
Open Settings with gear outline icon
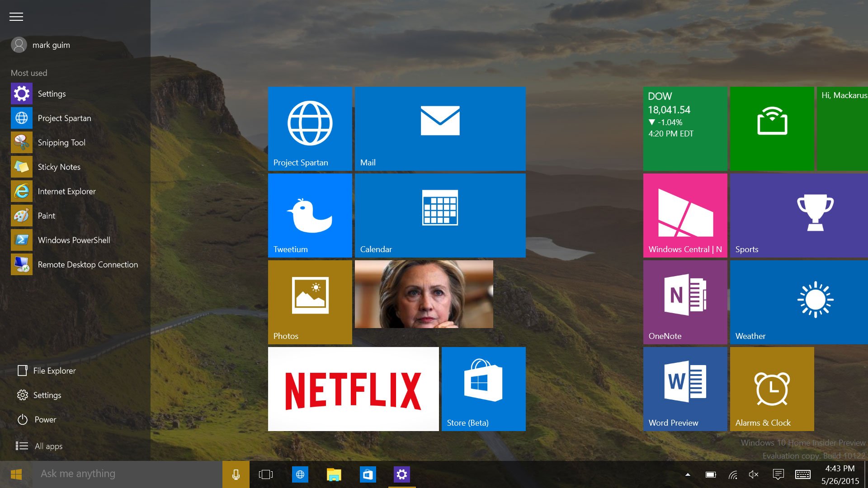39,395
